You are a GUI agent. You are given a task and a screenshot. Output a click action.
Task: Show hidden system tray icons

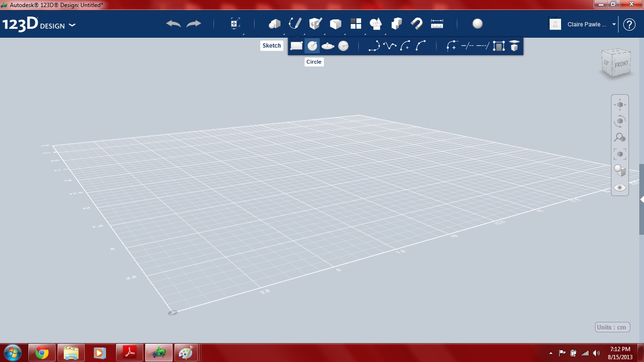pyautogui.click(x=551, y=353)
